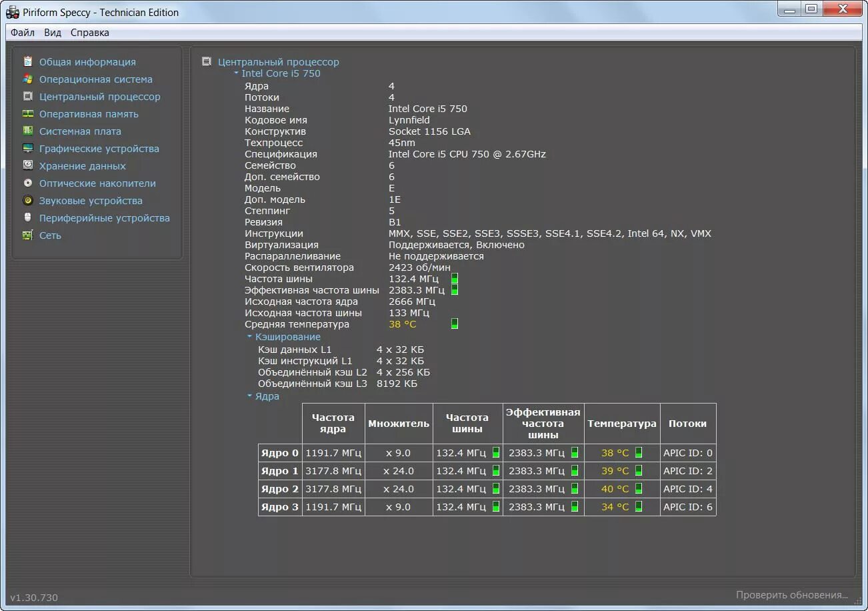
Task: Click Ядро 1 bus frequency graph icon
Action: click(496, 470)
